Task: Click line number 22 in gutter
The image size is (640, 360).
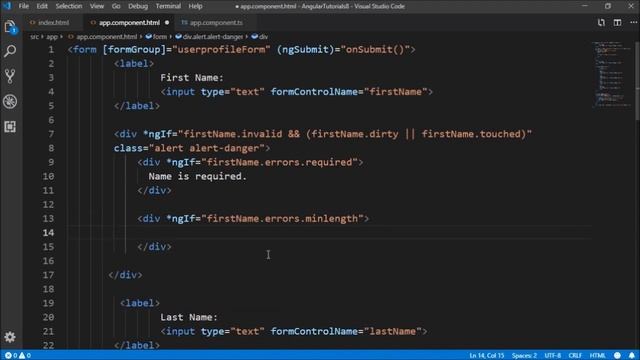Action: click(x=48, y=345)
